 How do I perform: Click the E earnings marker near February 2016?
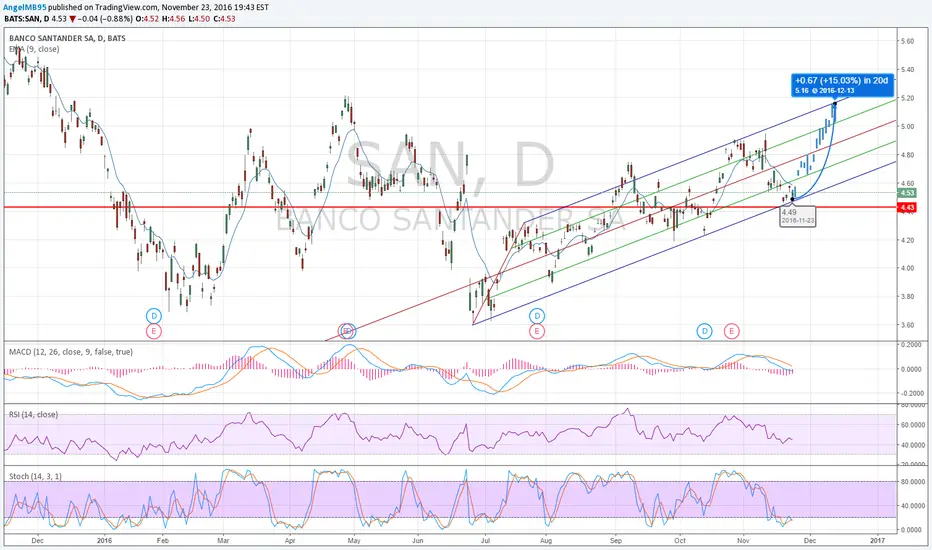(153, 331)
